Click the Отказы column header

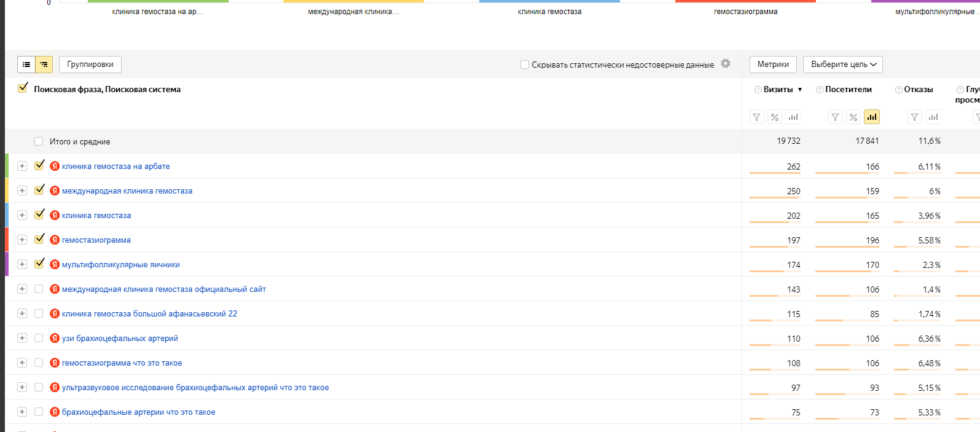[918, 90]
